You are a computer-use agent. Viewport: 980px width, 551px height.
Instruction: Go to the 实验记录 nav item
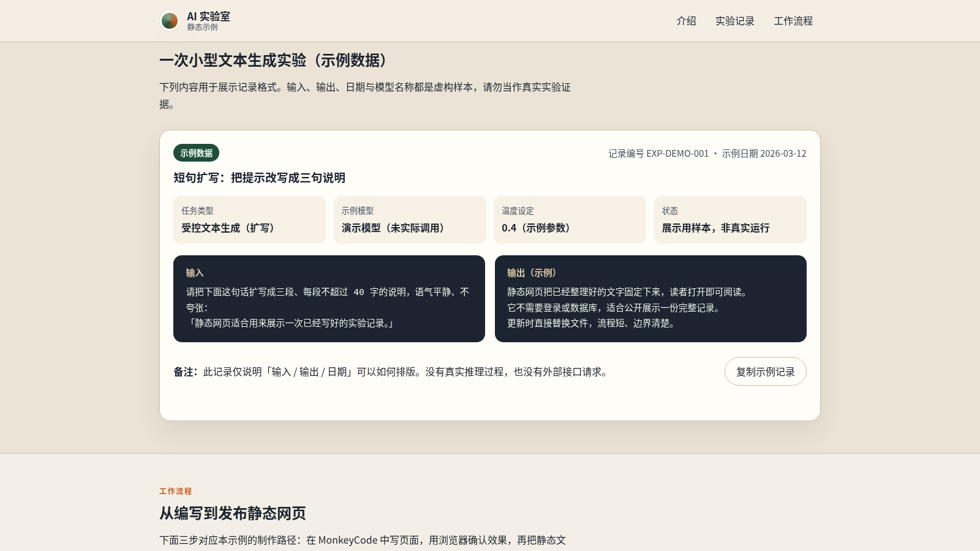(735, 21)
